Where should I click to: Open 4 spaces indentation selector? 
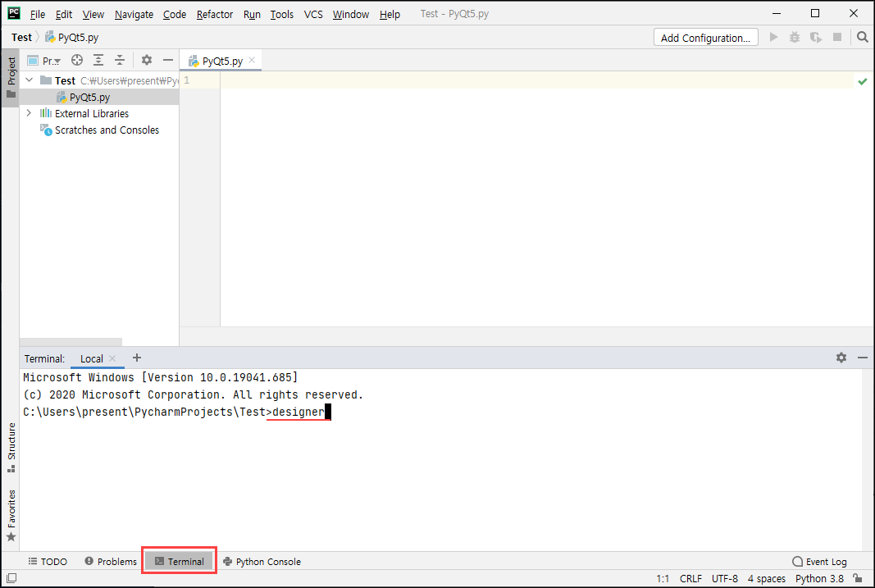[x=766, y=578]
